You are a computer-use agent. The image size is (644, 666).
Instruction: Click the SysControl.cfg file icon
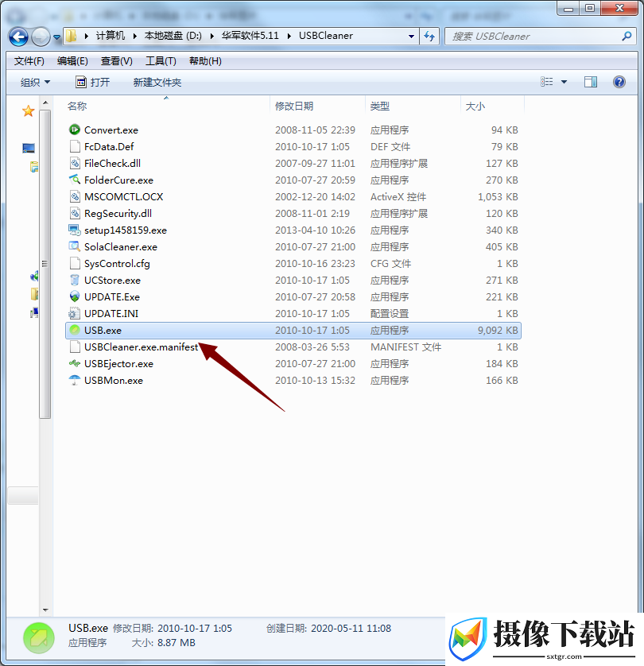click(x=75, y=263)
